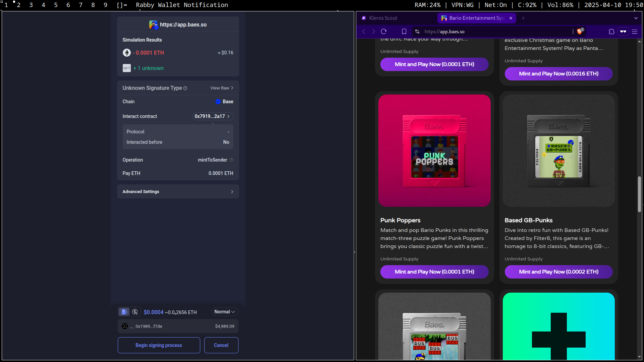Viewport: 644px width, 362px height.
Task: Mint Based GB-Punks for 0.0002 ETH
Action: pos(559,272)
